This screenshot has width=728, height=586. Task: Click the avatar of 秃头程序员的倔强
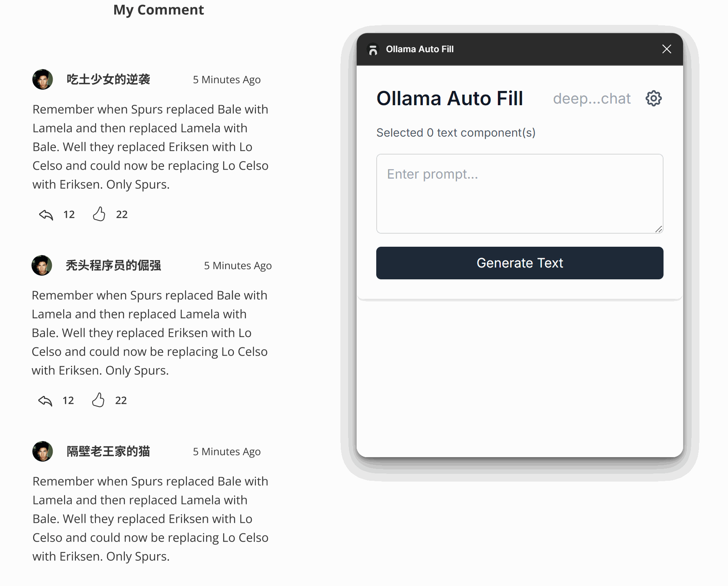pos(42,265)
